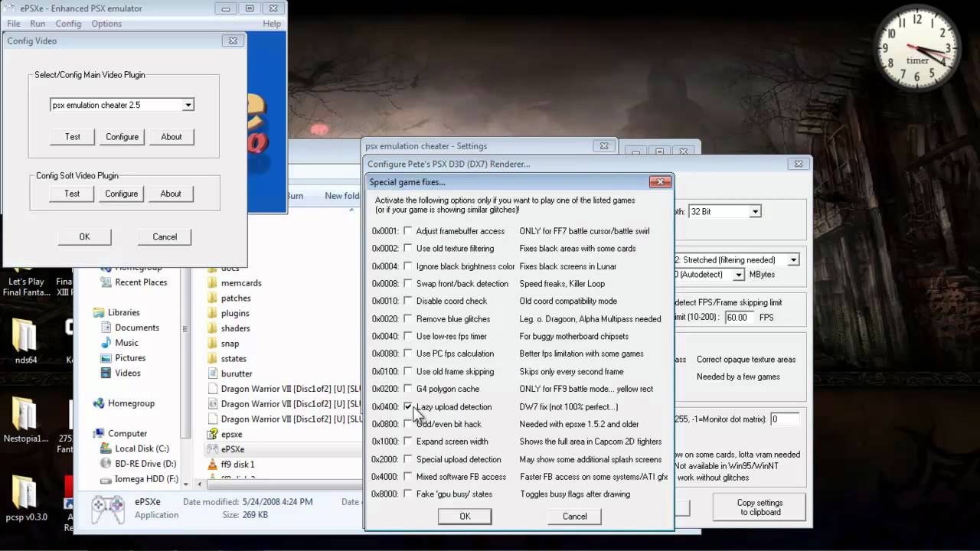The height and width of the screenshot is (551, 980).
Task: Tick Use PC fps calculation
Action: coord(408,354)
